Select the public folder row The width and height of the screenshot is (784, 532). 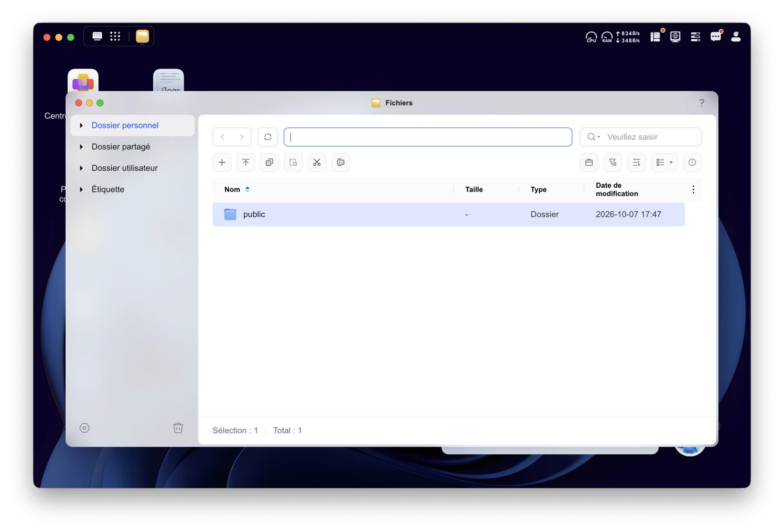[448, 214]
